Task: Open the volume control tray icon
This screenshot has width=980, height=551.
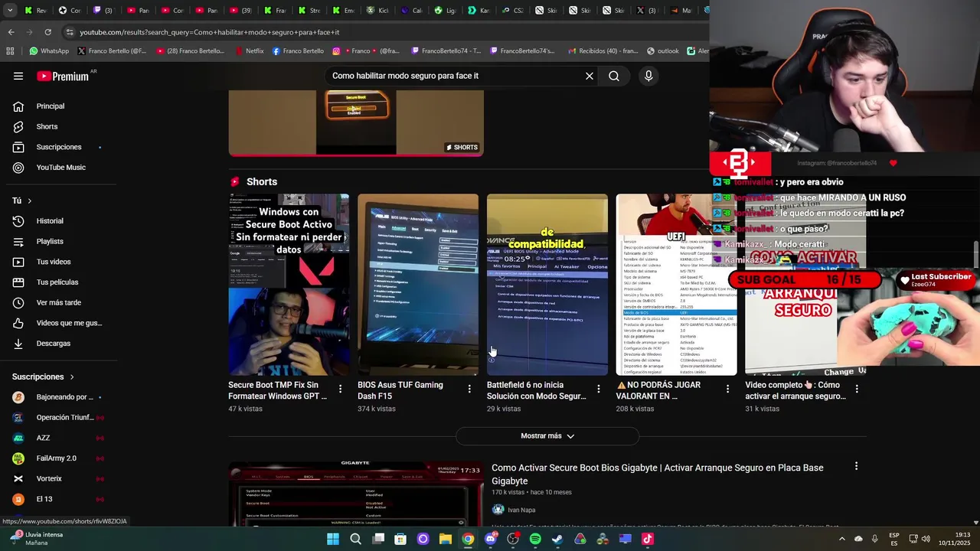Action: tap(925, 539)
